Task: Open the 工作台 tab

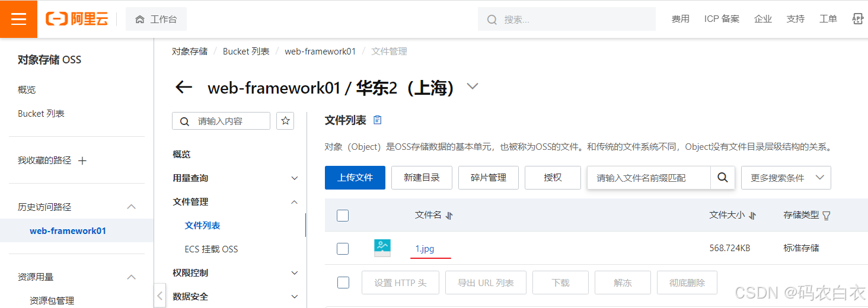Action: 156,20
